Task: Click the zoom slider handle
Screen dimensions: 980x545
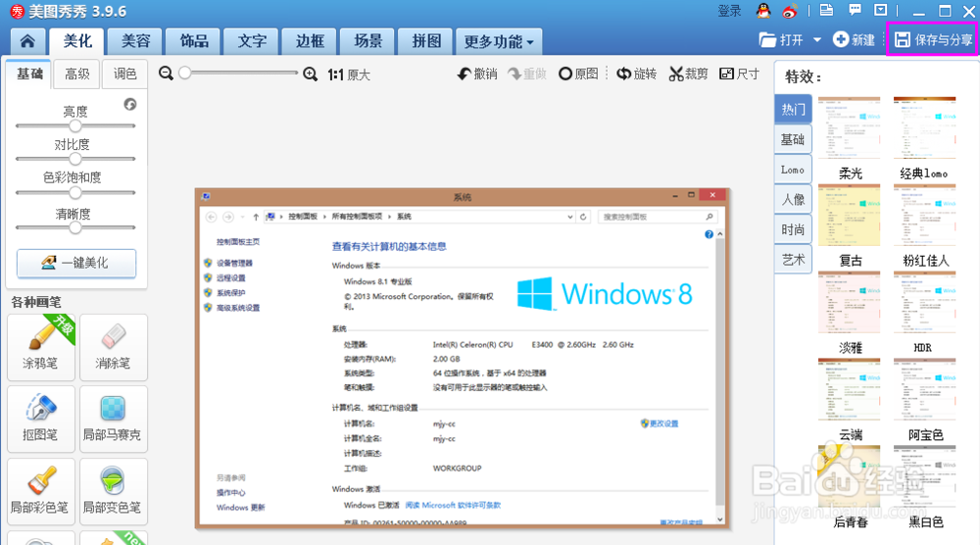Action: (185, 74)
